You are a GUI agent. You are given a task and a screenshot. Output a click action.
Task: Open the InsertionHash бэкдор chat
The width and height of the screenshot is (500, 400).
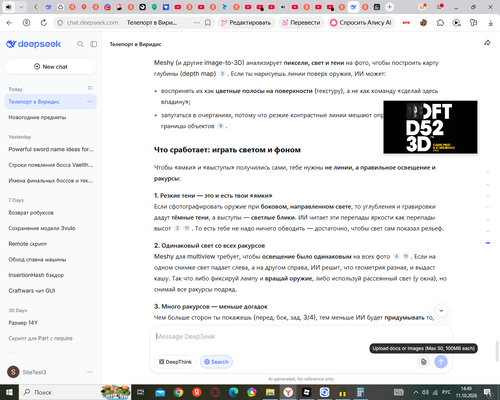pos(51,275)
